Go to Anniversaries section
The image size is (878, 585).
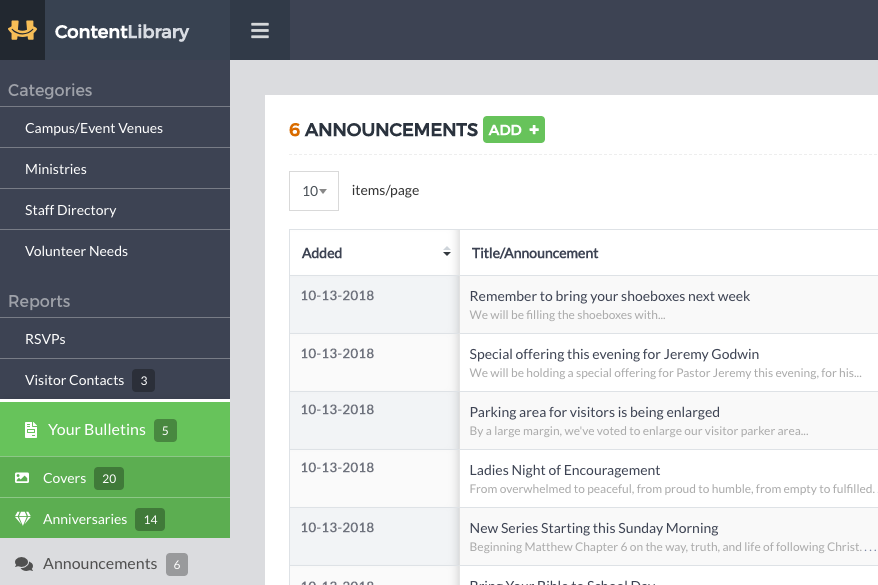[115, 518]
